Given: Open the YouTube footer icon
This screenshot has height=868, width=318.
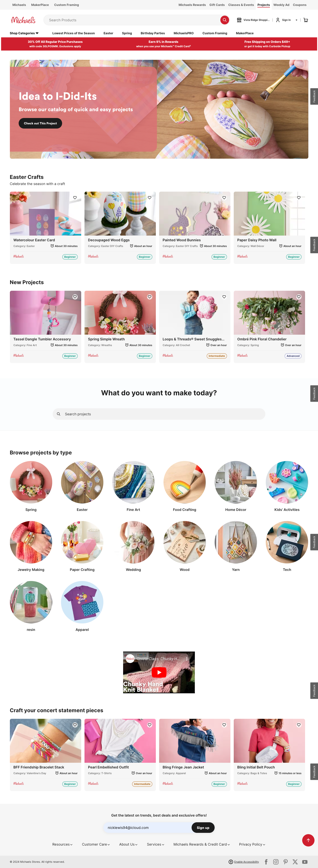Looking at the screenshot, I should coord(305,862).
